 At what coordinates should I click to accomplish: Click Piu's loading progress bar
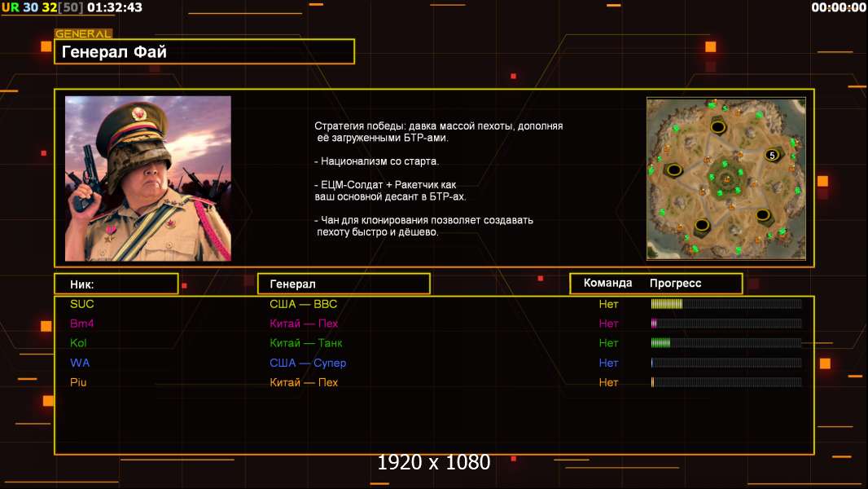[x=726, y=382]
